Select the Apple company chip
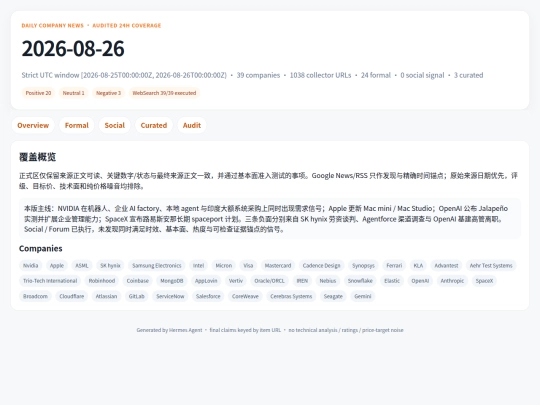Viewport: 540px width, 405px height. click(x=57, y=266)
